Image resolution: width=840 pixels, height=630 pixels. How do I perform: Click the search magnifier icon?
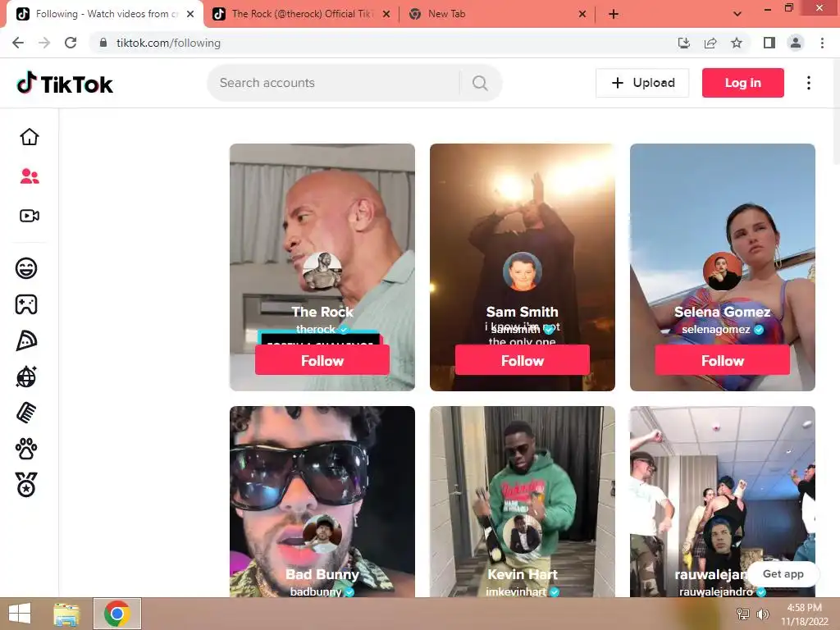[x=480, y=83]
